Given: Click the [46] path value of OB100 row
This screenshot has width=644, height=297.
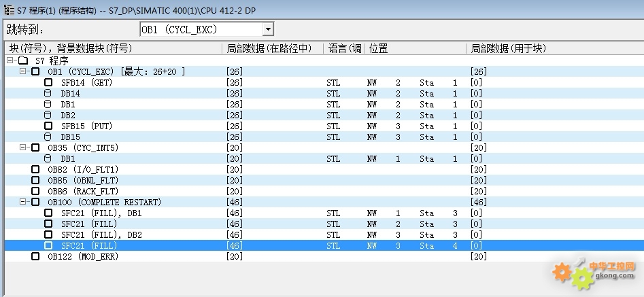Looking at the screenshot, I should 235,202.
